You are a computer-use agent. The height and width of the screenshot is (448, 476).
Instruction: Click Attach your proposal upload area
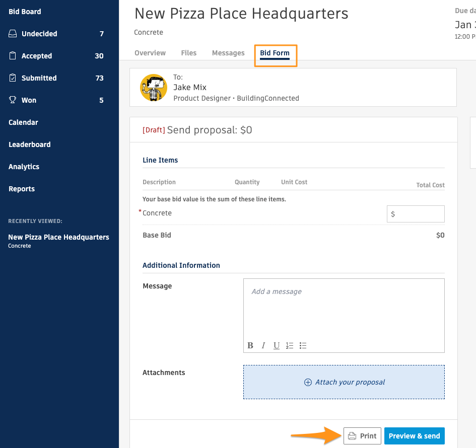pos(344,382)
